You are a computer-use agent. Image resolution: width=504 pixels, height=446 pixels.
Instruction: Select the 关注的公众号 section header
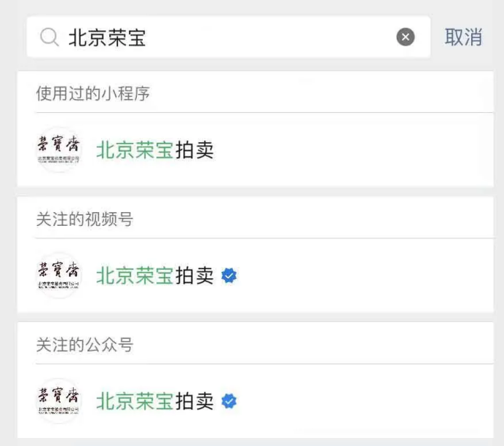click(x=84, y=345)
